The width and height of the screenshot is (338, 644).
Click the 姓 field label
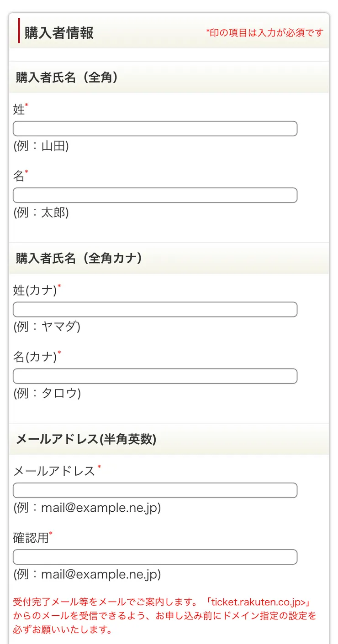pyautogui.click(x=19, y=109)
